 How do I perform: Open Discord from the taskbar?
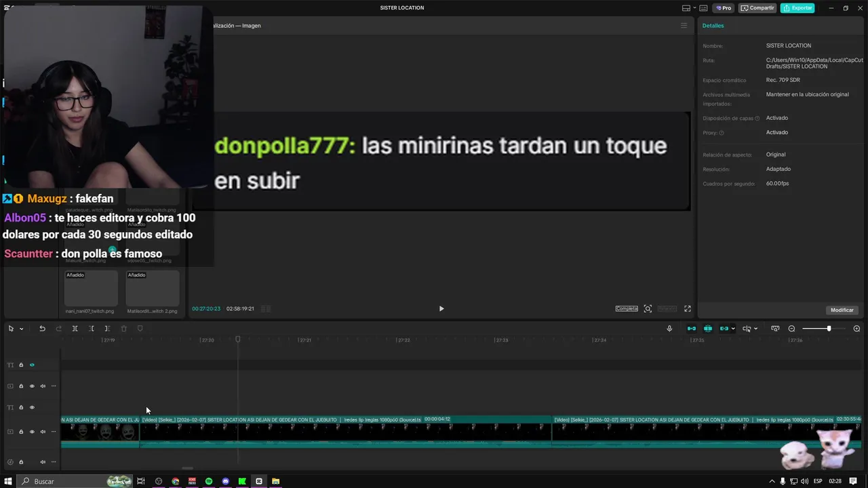point(226,481)
